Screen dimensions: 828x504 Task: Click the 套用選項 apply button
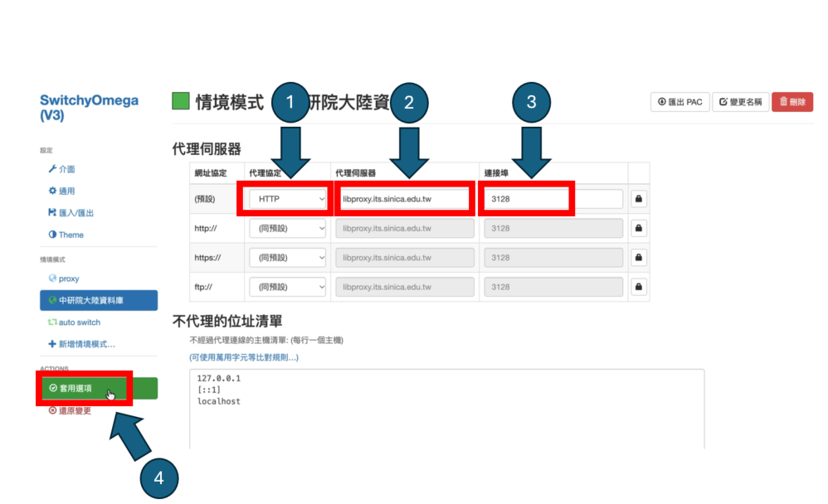point(99,389)
